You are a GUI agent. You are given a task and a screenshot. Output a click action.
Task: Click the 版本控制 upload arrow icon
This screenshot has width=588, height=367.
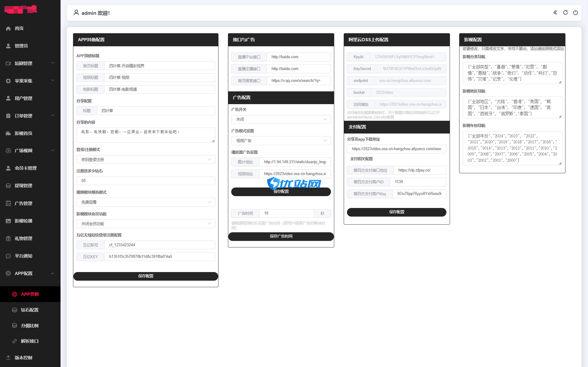(x=8, y=358)
